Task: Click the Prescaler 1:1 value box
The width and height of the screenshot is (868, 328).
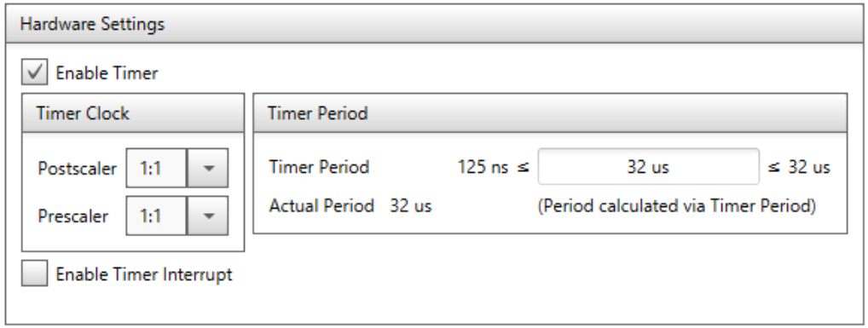Action: tap(157, 216)
